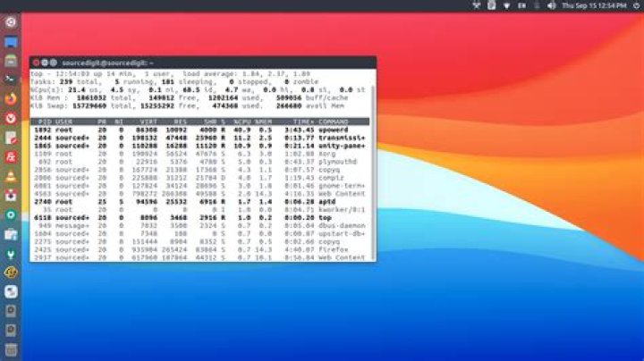Open the En keyboard layout indicator

pyautogui.click(x=522, y=5)
